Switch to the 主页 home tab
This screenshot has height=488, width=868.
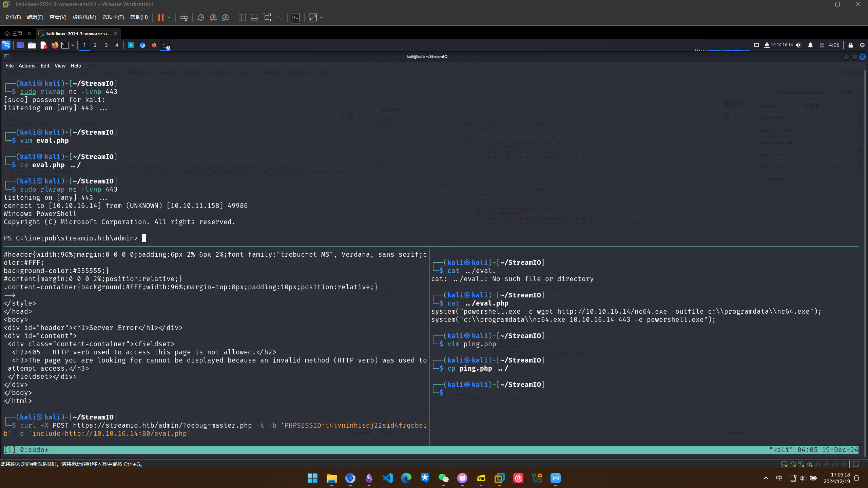[x=17, y=34]
